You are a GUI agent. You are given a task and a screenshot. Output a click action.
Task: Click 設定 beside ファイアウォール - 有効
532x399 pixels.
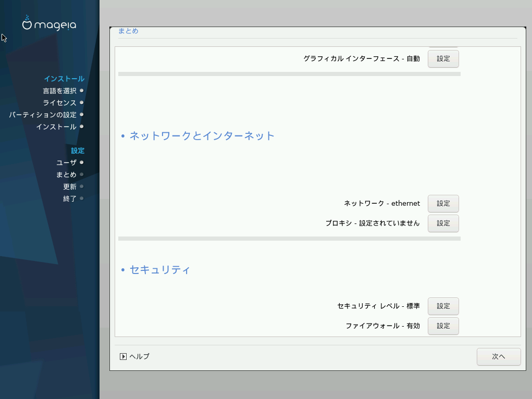point(443,326)
